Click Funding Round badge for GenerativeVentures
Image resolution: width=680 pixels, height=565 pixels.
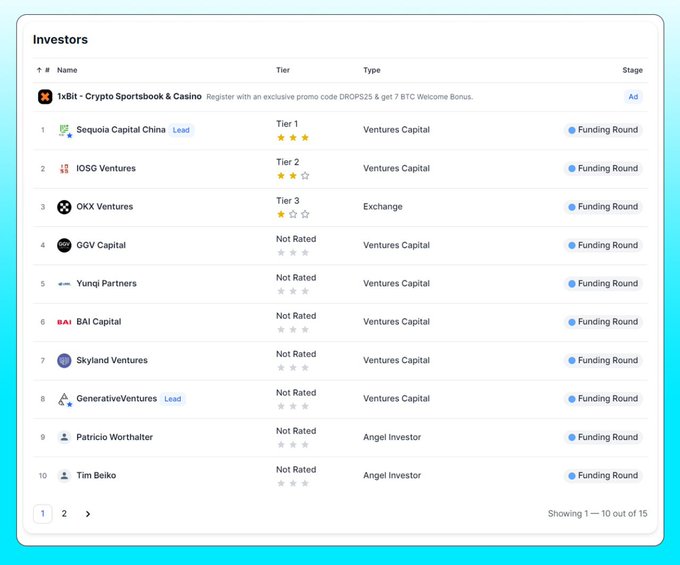pos(603,399)
